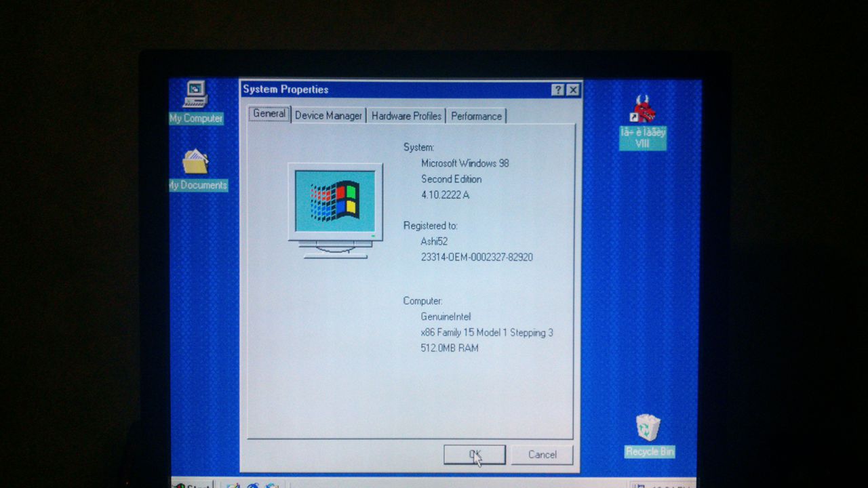Click Cancel in System Properties
Image resolution: width=868 pixels, height=488 pixels.
click(x=542, y=455)
